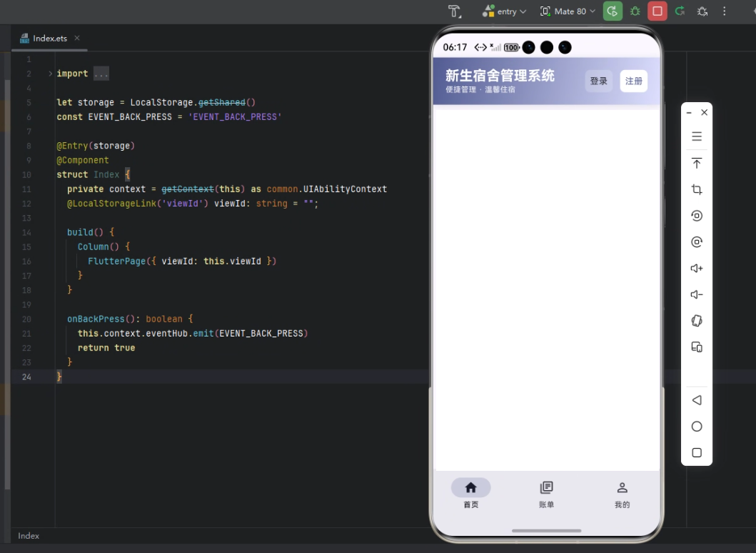Stop the running app with red square

(x=657, y=11)
